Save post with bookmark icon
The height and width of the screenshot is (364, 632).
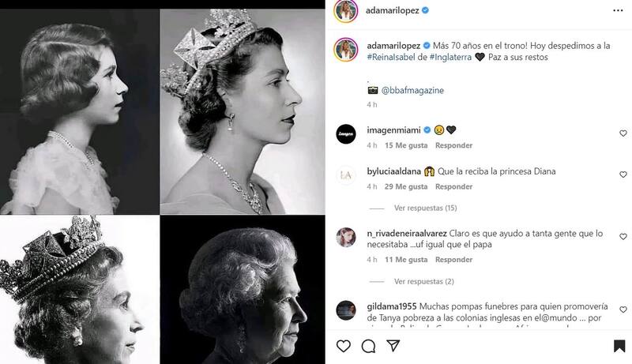tap(619, 346)
